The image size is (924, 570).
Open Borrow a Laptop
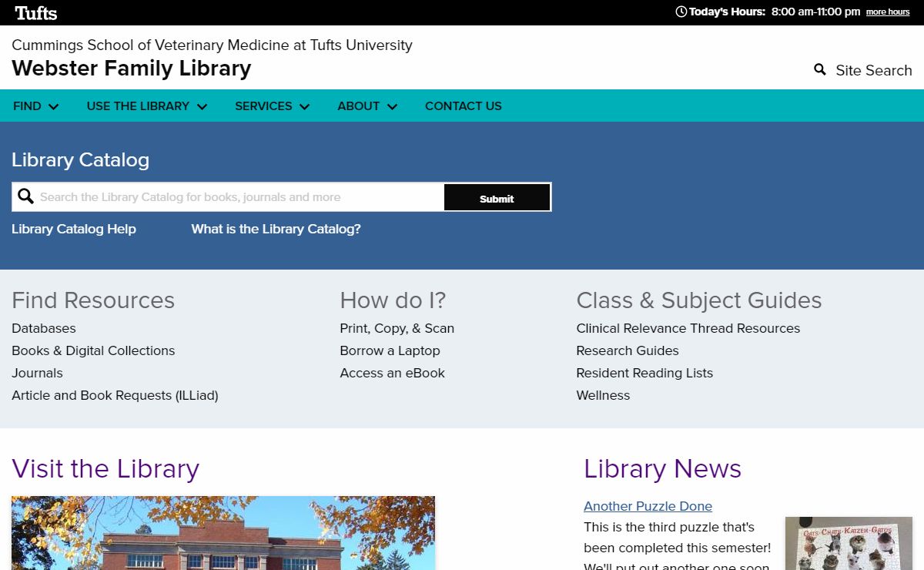(390, 350)
